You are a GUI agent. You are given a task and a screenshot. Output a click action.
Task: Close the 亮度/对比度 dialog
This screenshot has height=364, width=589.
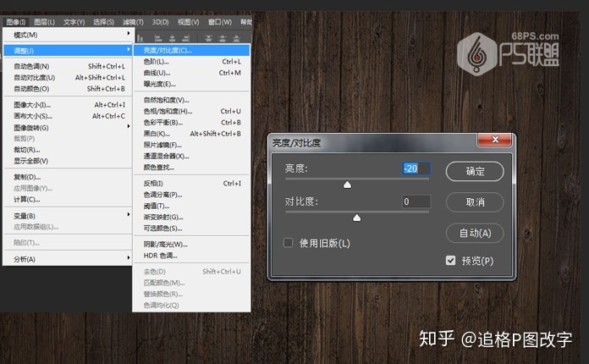coord(494,140)
